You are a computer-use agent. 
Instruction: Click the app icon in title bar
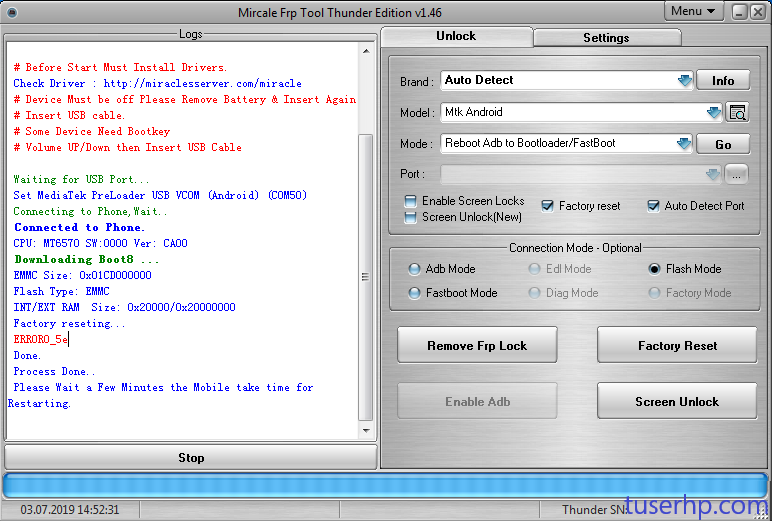coord(12,12)
